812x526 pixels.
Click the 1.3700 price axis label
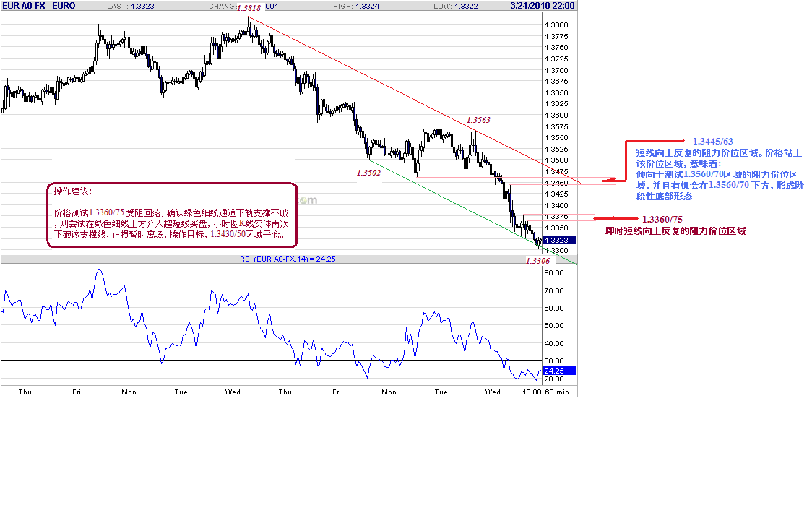pyautogui.click(x=556, y=70)
